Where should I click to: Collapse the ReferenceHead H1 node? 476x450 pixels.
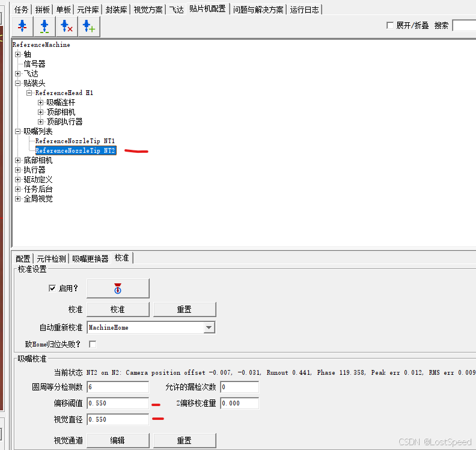pyautogui.click(x=29, y=93)
